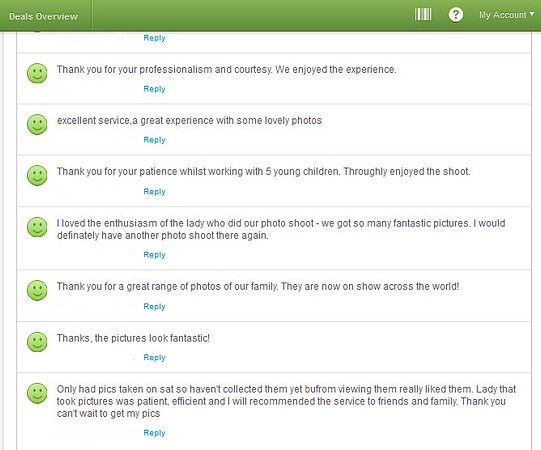
Task: Click smiley beside great range of photos review
Action: 37,290
